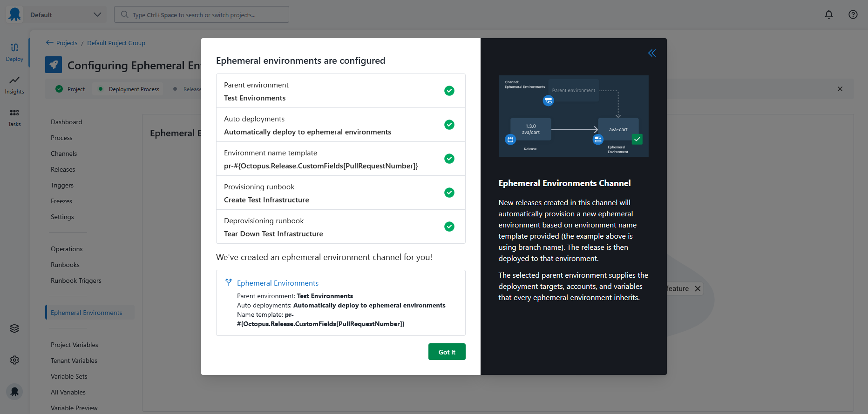Open the configuration gear in the sidebar
868x414 pixels.
14,360
